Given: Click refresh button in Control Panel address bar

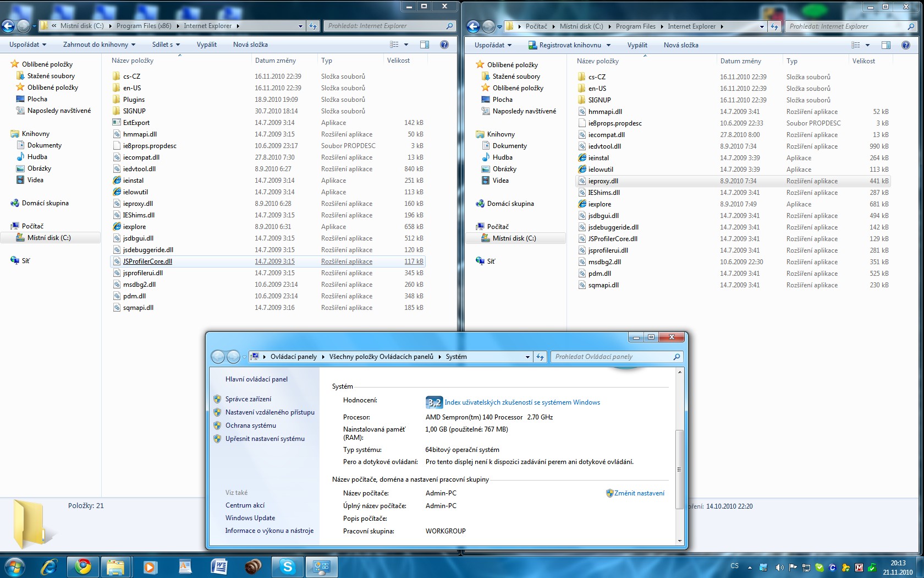Looking at the screenshot, I should pyautogui.click(x=540, y=357).
